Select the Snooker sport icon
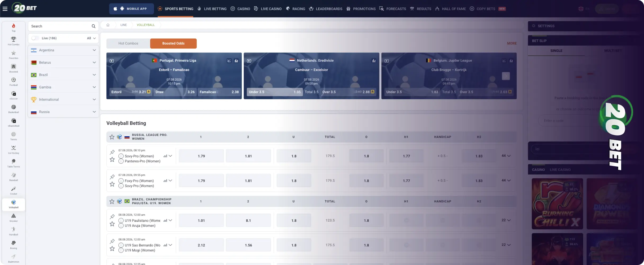The width and height of the screenshot is (644, 265). point(14,218)
